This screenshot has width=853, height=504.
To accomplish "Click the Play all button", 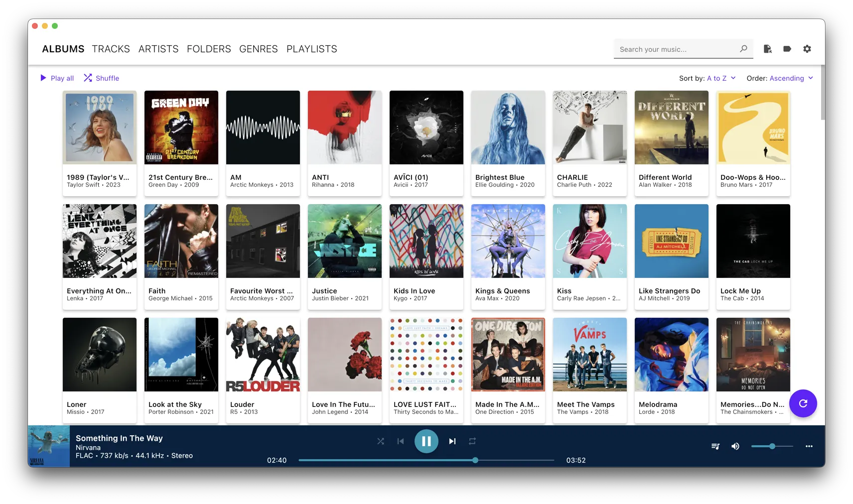I will coord(57,78).
